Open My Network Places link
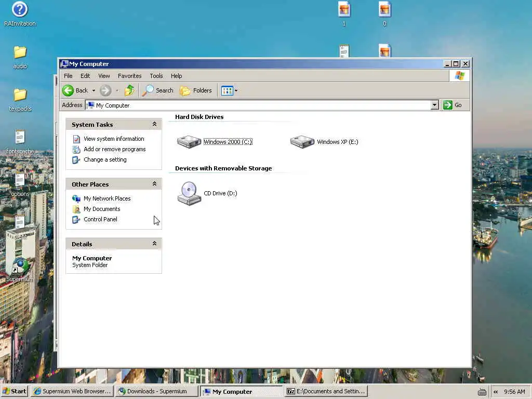The height and width of the screenshot is (399, 532). coord(107,198)
